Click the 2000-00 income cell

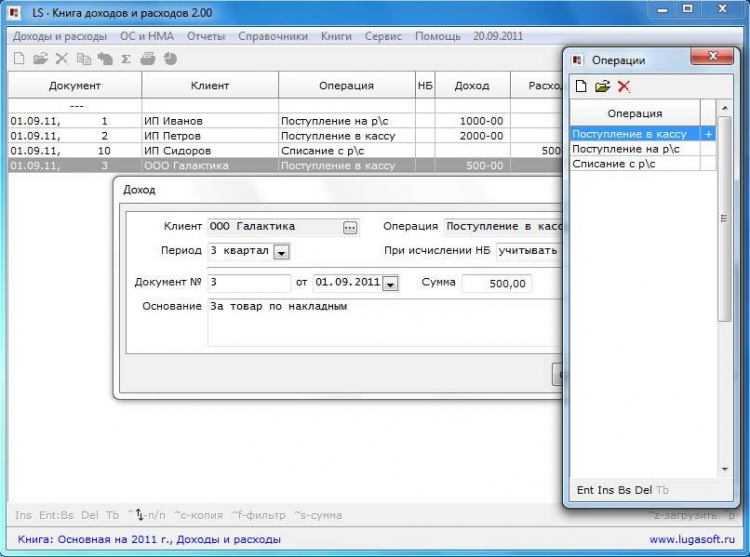[473, 136]
